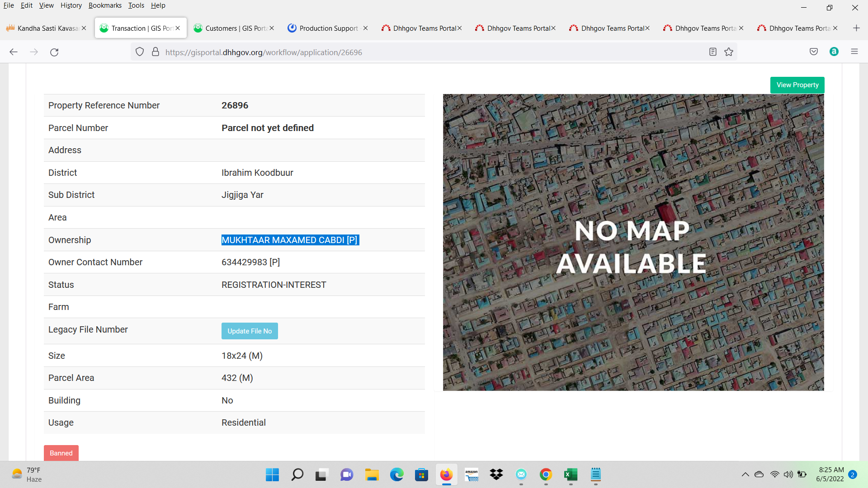This screenshot has height=488, width=868.
Task: Click the usage value Residential
Action: [x=243, y=422]
